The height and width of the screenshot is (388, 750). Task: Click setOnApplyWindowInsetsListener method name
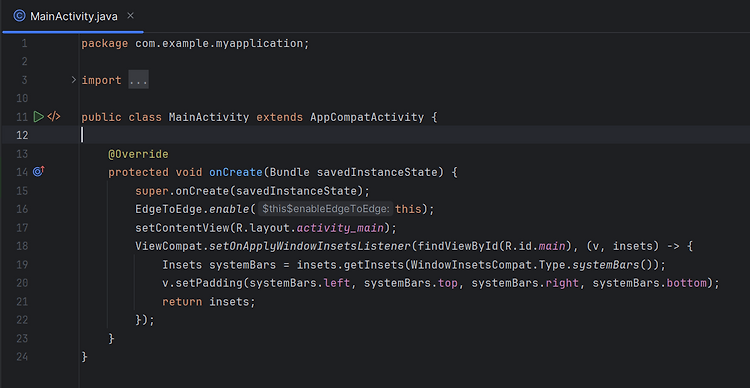pos(310,246)
